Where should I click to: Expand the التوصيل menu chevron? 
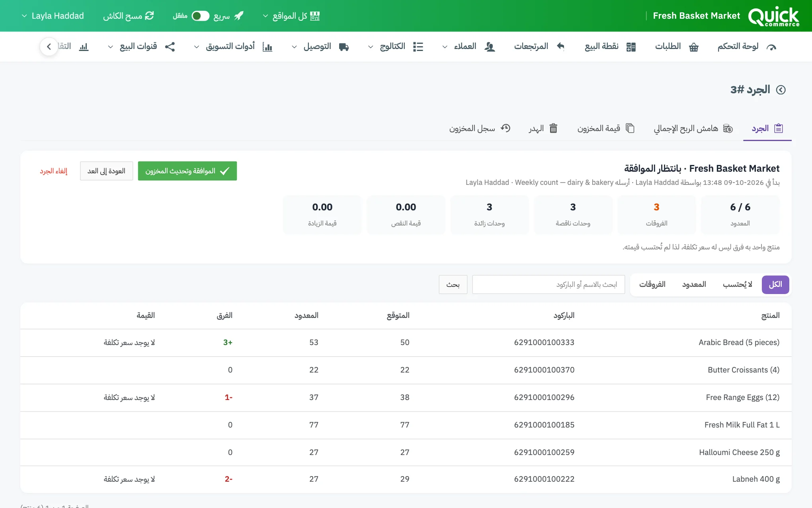pyautogui.click(x=294, y=47)
